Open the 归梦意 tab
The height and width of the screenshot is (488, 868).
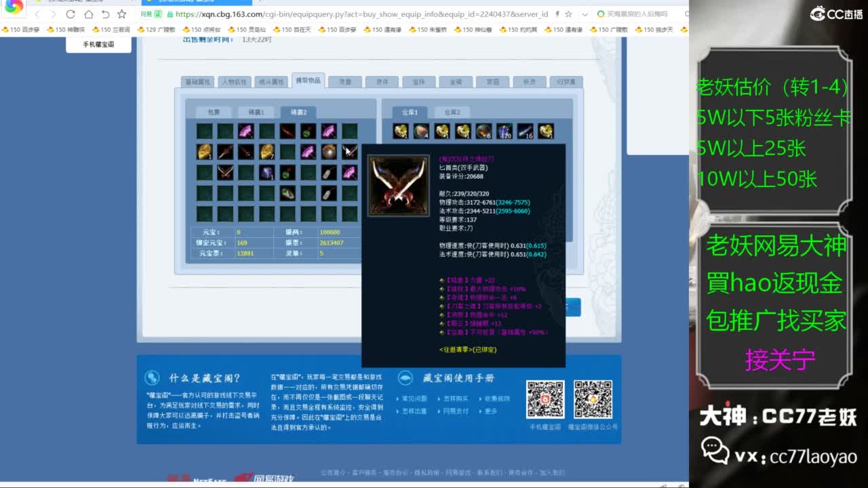click(566, 82)
